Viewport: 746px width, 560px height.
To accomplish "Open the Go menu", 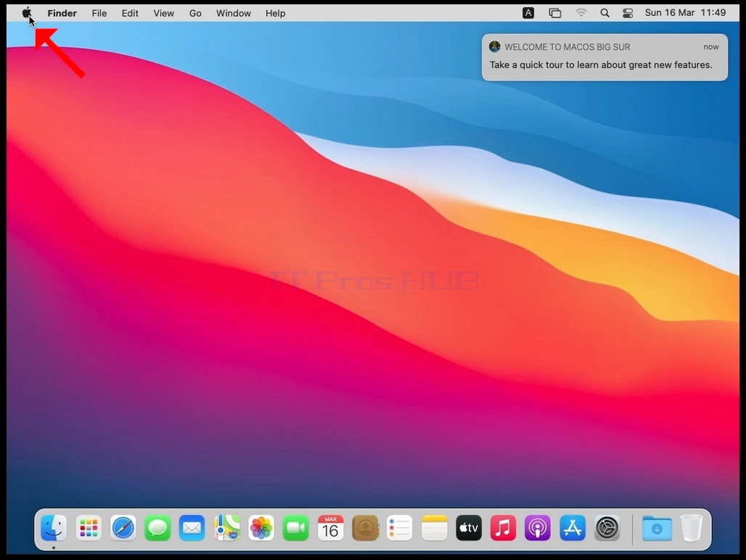I will (x=195, y=13).
